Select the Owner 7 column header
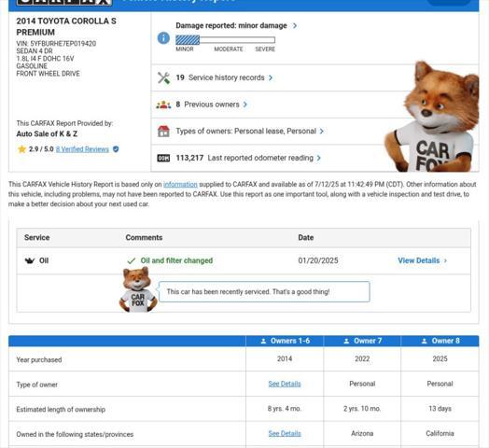The image size is (489, 448). pos(362,341)
